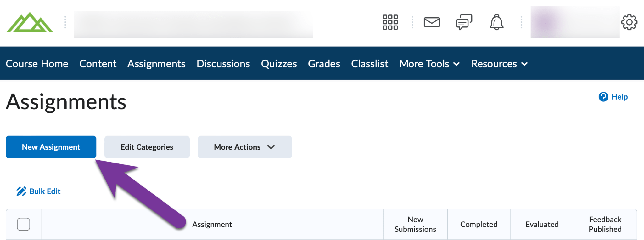This screenshot has width=644, height=240.
Task: Expand the More Tools menu
Action: 429,64
